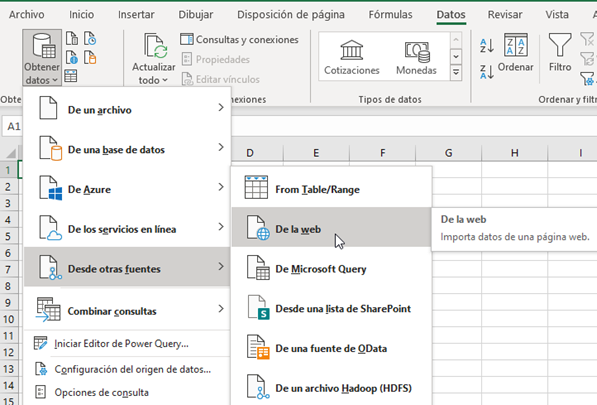Open Combinar consultas submenu
Screen dimensions: 597x405
[x=127, y=310]
